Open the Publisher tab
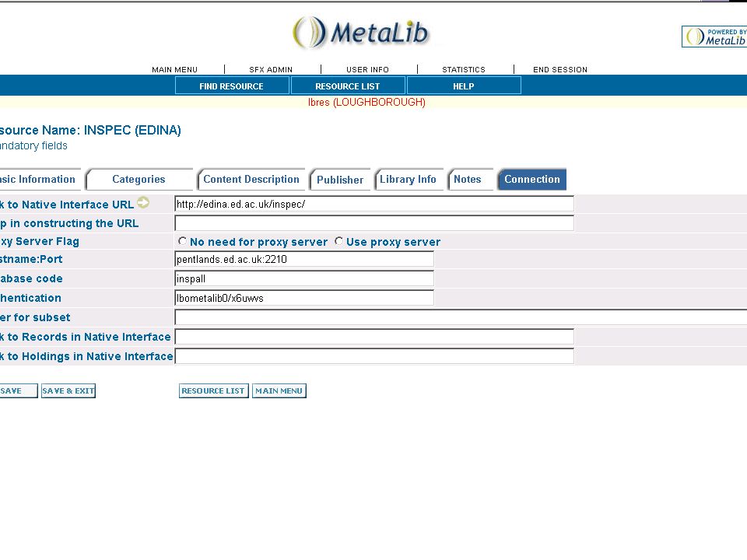This screenshot has width=747, height=560. point(340,180)
